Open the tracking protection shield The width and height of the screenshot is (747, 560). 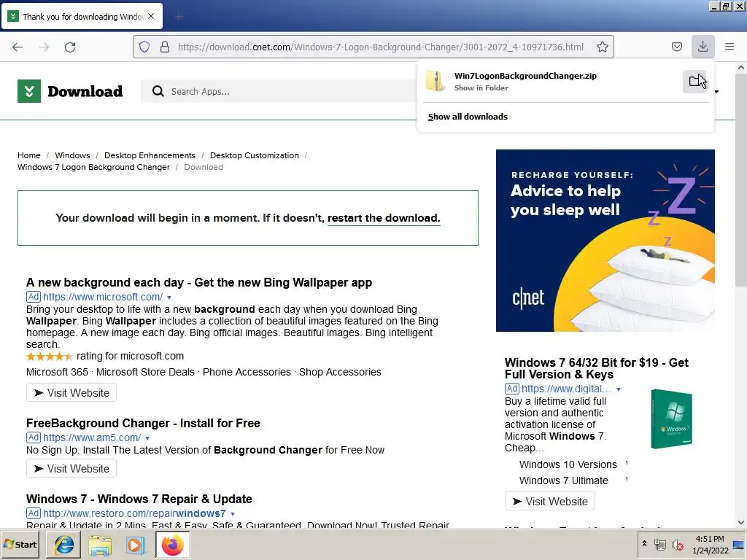(x=144, y=47)
